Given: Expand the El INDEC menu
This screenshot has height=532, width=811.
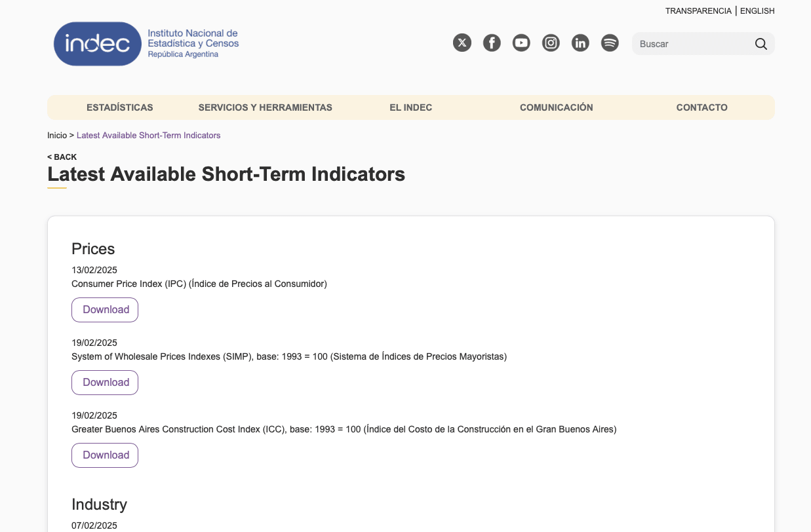Looking at the screenshot, I should point(410,107).
